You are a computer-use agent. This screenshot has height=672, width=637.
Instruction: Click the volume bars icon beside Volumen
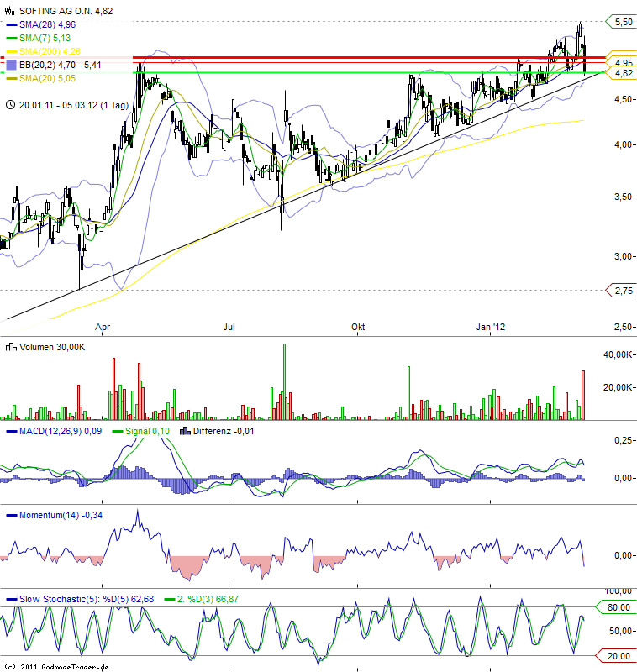(x=11, y=347)
